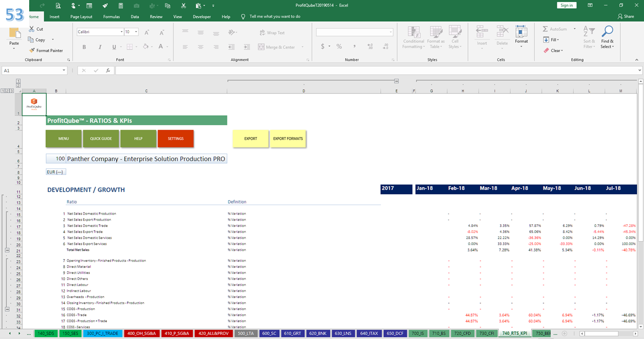The width and height of the screenshot is (644, 362).
Task: Open the Page Layout ribbon tab
Action: point(82,17)
